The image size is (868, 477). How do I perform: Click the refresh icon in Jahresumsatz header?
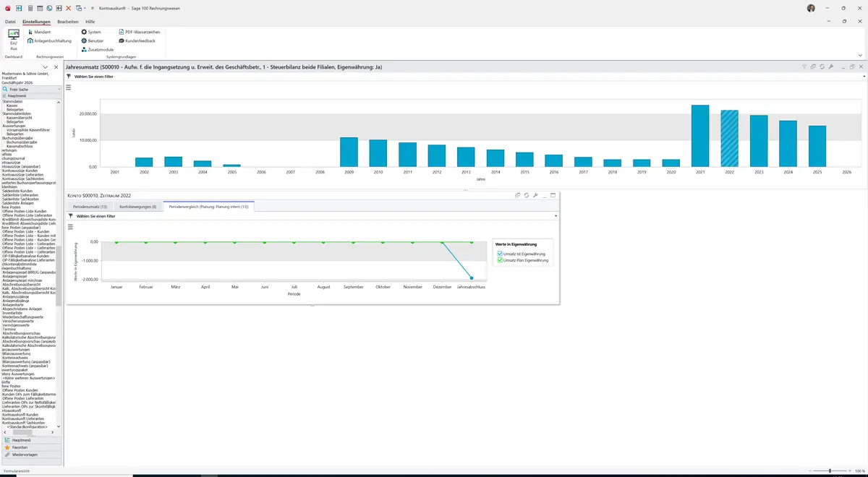[822, 66]
